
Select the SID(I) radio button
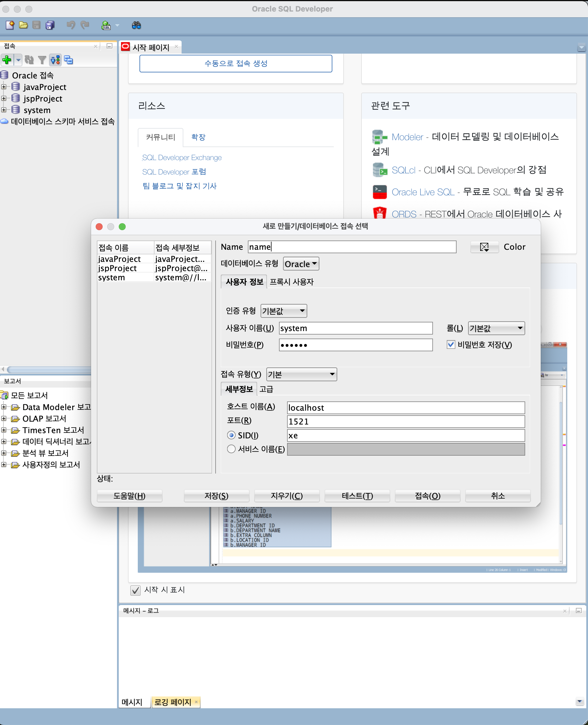pyautogui.click(x=231, y=435)
